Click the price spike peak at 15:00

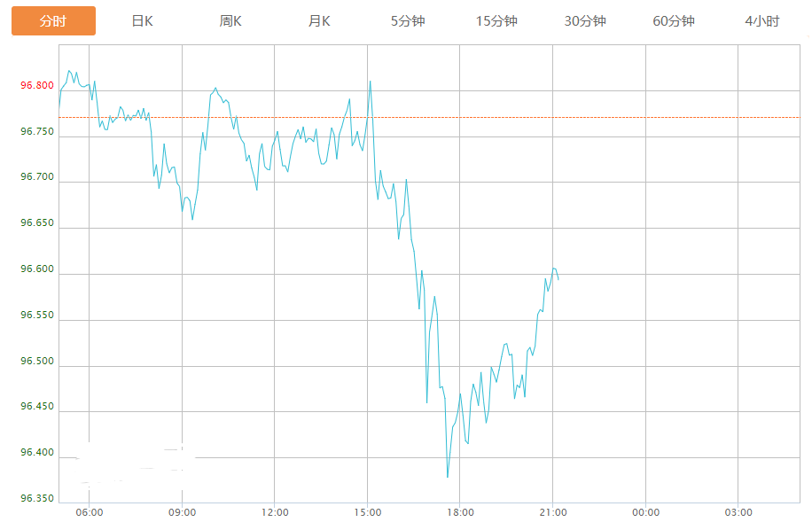(x=370, y=82)
